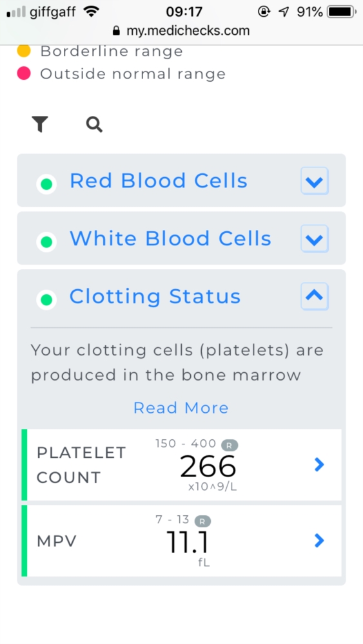The width and height of the screenshot is (363, 644).
Task: Collapse the Clotting Status section
Action: 315,296
